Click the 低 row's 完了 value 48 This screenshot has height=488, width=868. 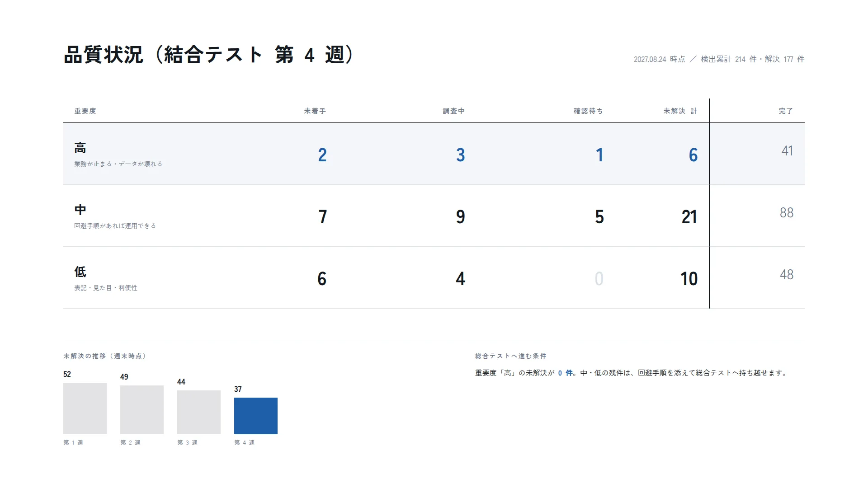pos(787,274)
